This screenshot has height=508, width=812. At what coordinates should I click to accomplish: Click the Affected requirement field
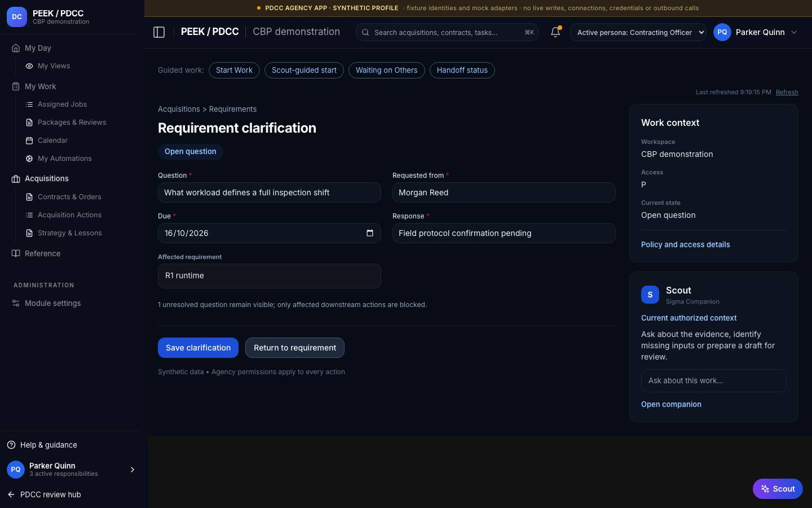(x=270, y=276)
